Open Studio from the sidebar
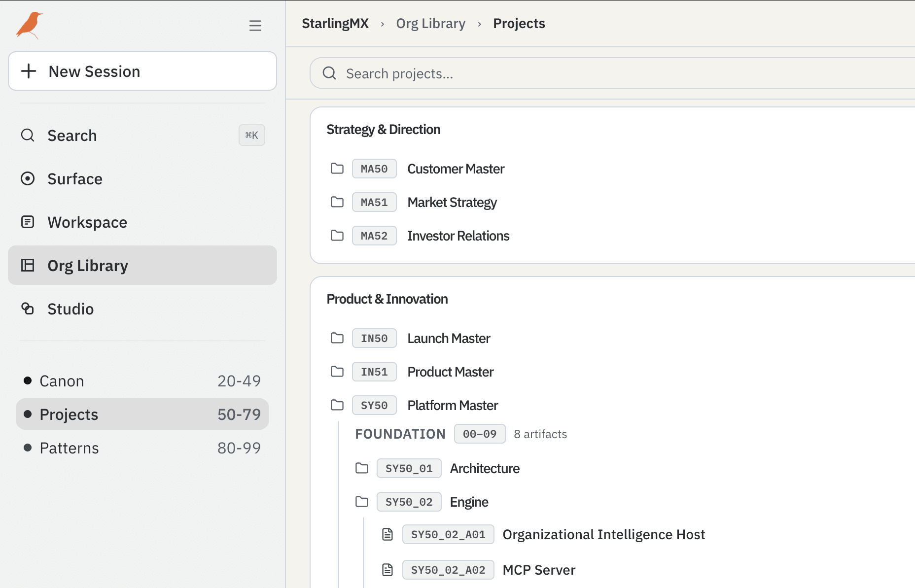 click(x=142, y=309)
